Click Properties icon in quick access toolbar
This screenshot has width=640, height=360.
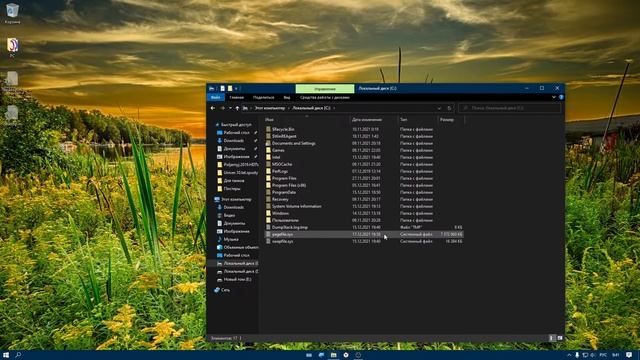[222, 88]
